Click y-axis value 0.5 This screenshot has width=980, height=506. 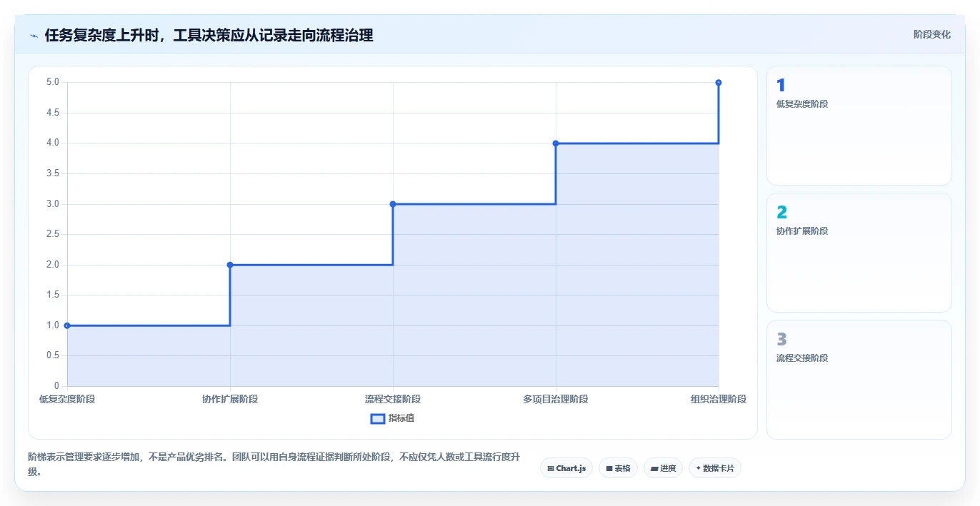click(53, 355)
